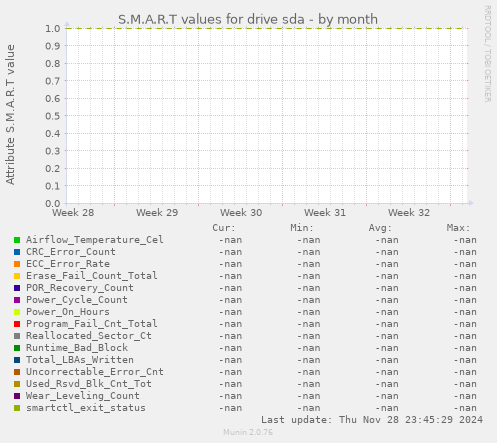Click the Cur: column header
Image resolution: width=497 pixels, height=443 pixels.
click(224, 228)
